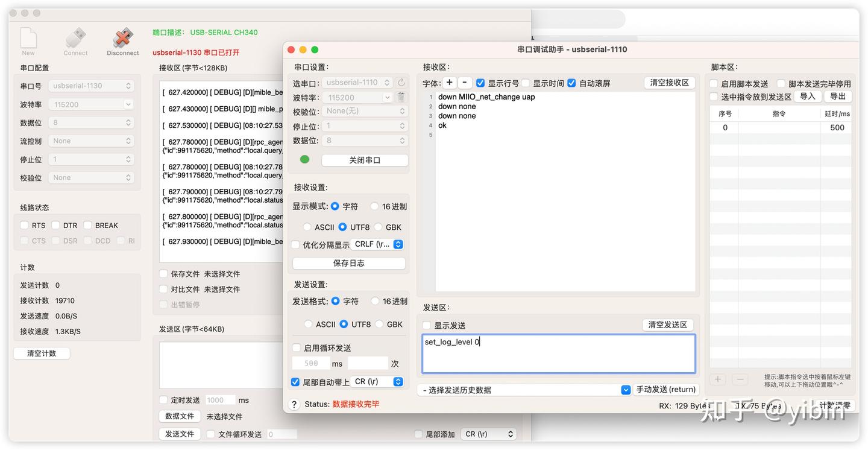Select 16进制 under 发送设置 发送格式
Screen dimensions: 868x450
click(375, 301)
